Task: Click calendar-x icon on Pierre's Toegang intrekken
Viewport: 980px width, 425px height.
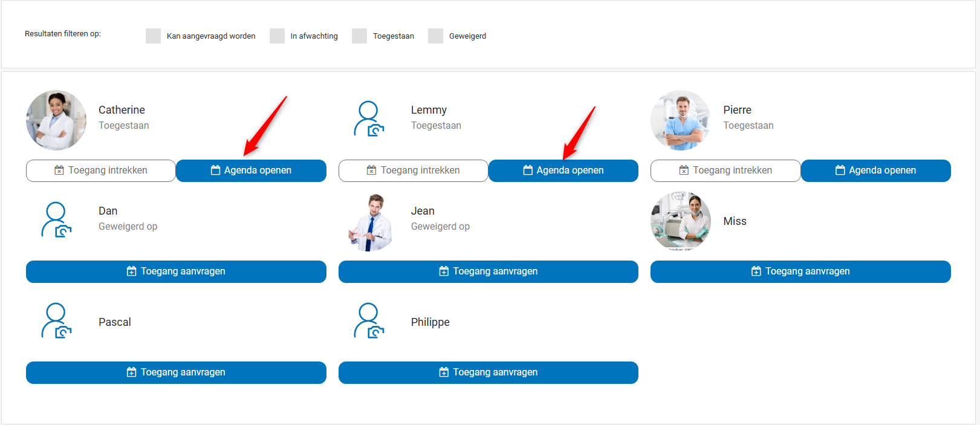Action: (x=684, y=170)
